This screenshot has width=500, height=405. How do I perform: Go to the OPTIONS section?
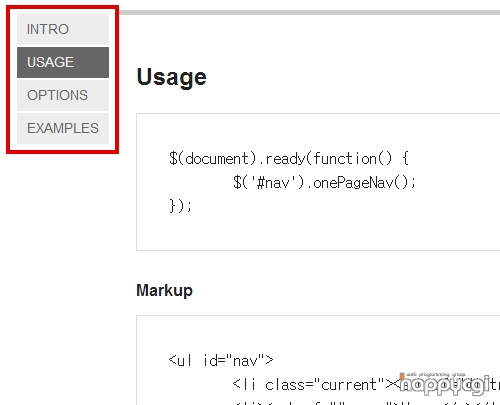[63, 95]
